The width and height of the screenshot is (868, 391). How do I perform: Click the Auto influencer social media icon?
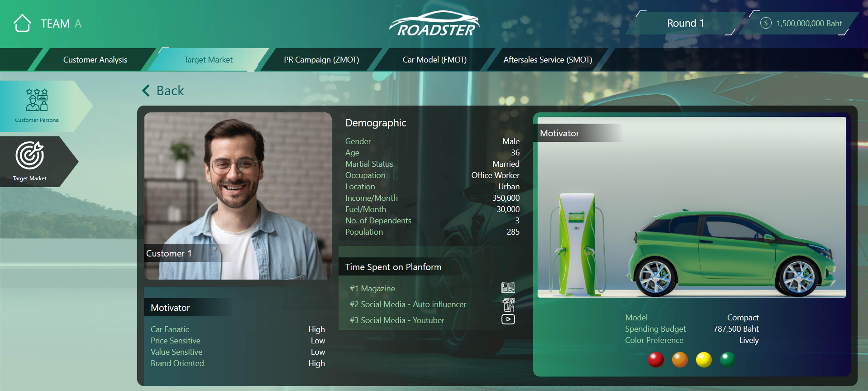(x=508, y=304)
